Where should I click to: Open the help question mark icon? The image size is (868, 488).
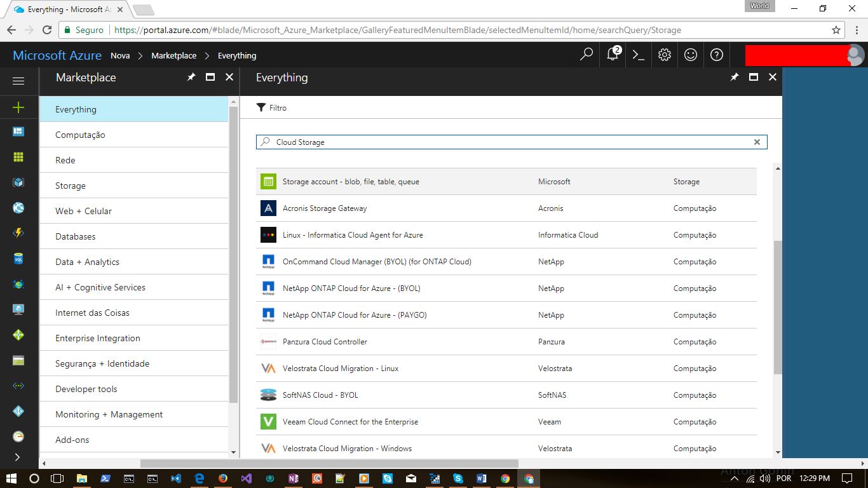click(717, 55)
